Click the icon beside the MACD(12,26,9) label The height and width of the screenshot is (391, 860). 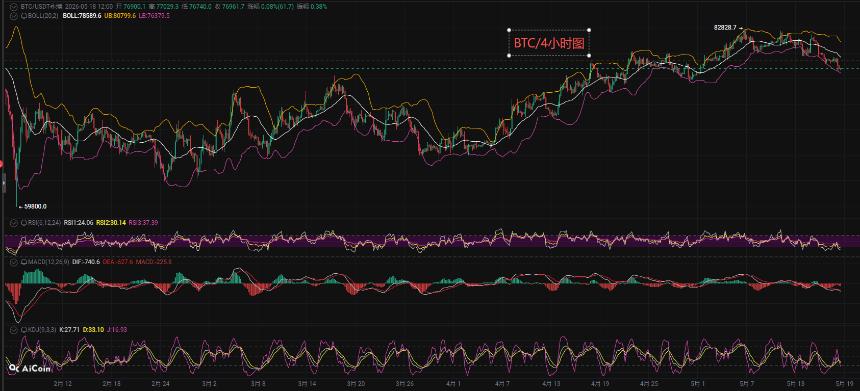click(24, 262)
